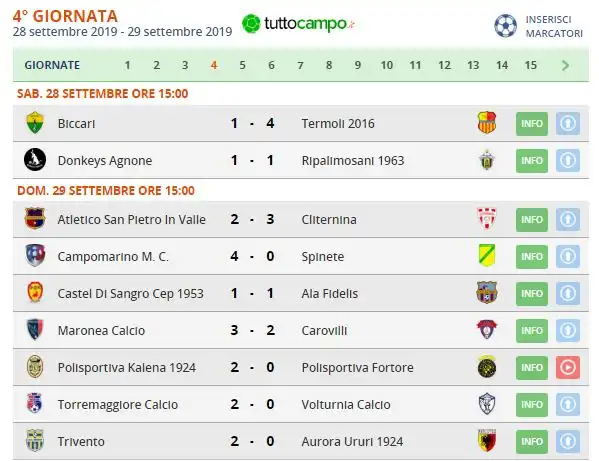Viewport: 599px width, 461px height.
Task: Open INFO for Campomarino M. C. match
Action: click(x=532, y=257)
